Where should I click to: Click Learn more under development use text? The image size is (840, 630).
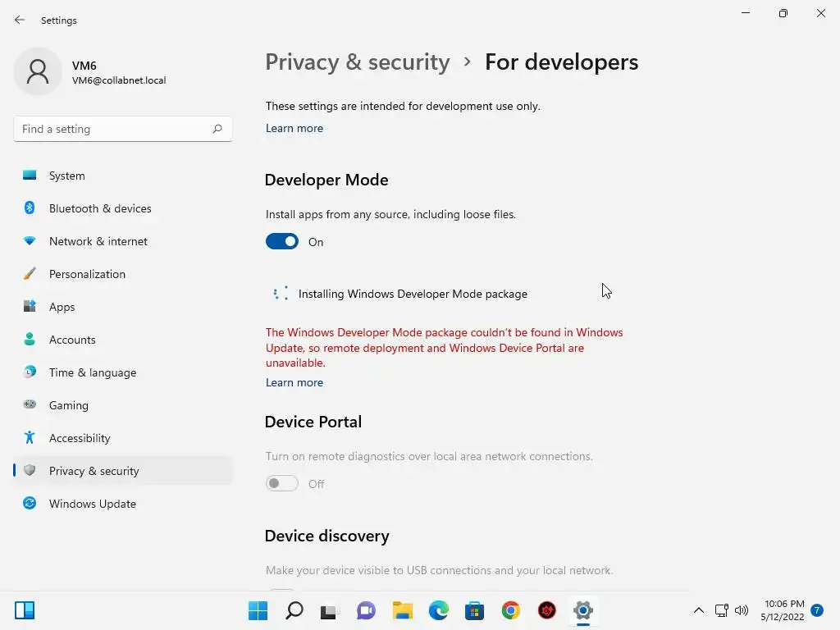(294, 128)
